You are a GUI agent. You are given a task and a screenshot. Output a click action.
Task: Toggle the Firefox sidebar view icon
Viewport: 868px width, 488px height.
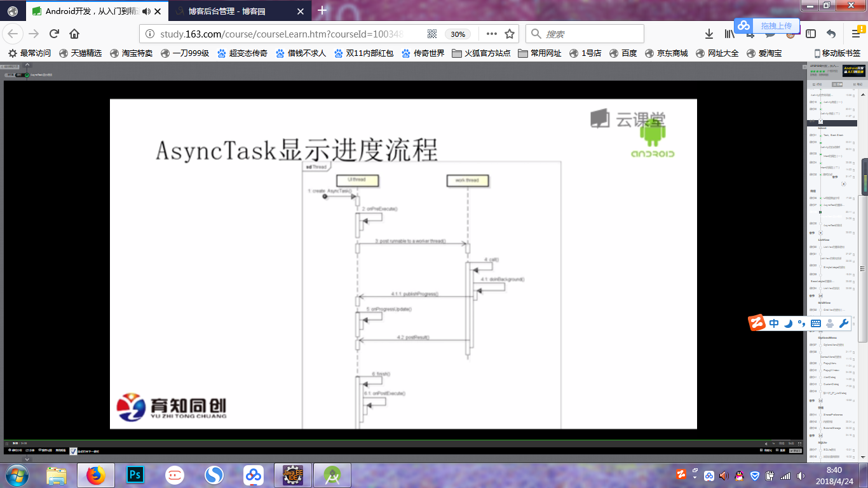click(811, 34)
